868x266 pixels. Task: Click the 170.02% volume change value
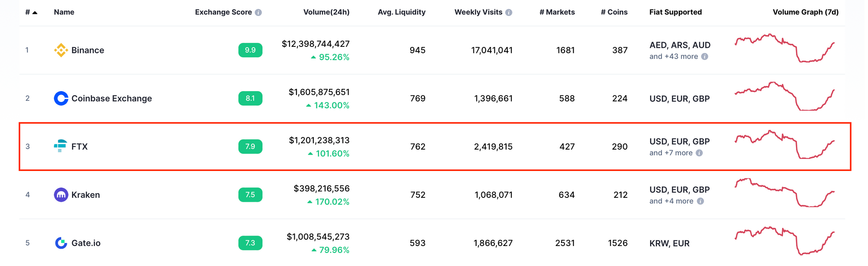(332, 201)
